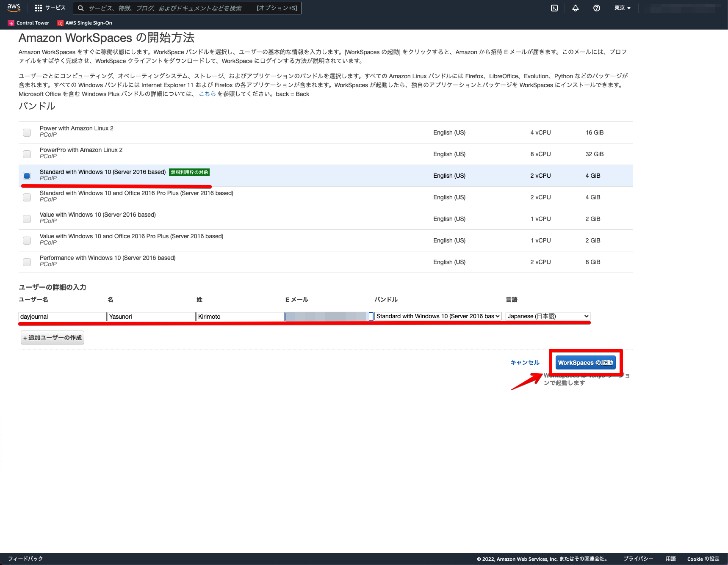Open the notifications bell
The height and width of the screenshot is (565, 728).
576,8
